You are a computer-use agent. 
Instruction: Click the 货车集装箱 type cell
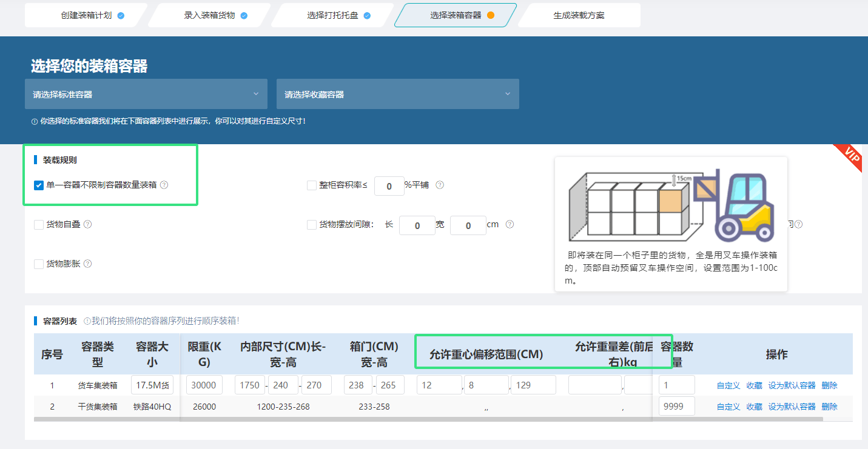[x=98, y=385]
